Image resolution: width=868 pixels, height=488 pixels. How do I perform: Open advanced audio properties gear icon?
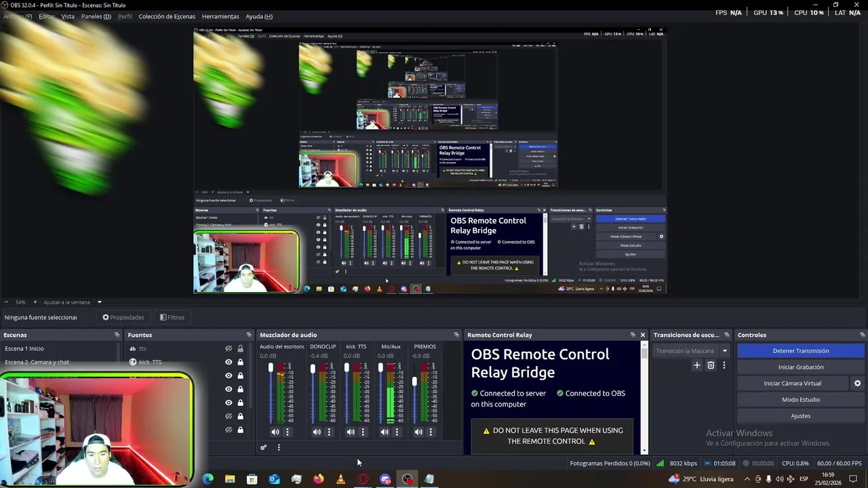[x=264, y=447]
